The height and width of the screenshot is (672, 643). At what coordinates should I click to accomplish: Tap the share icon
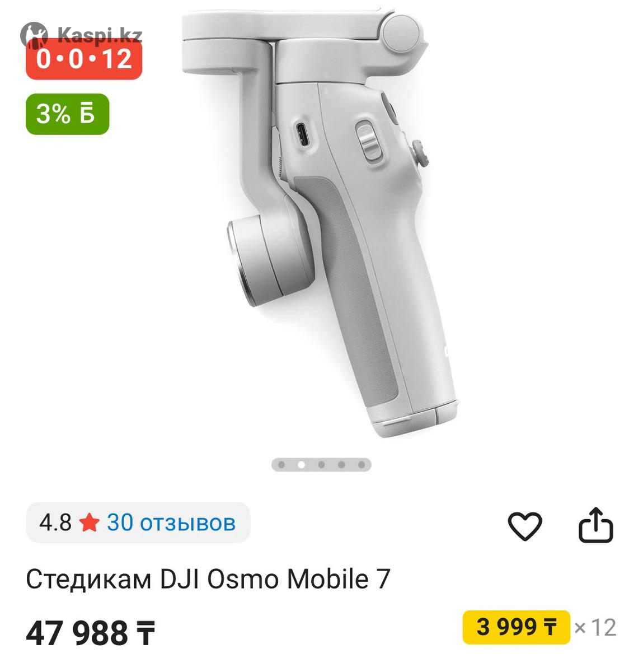coord(595,525)
